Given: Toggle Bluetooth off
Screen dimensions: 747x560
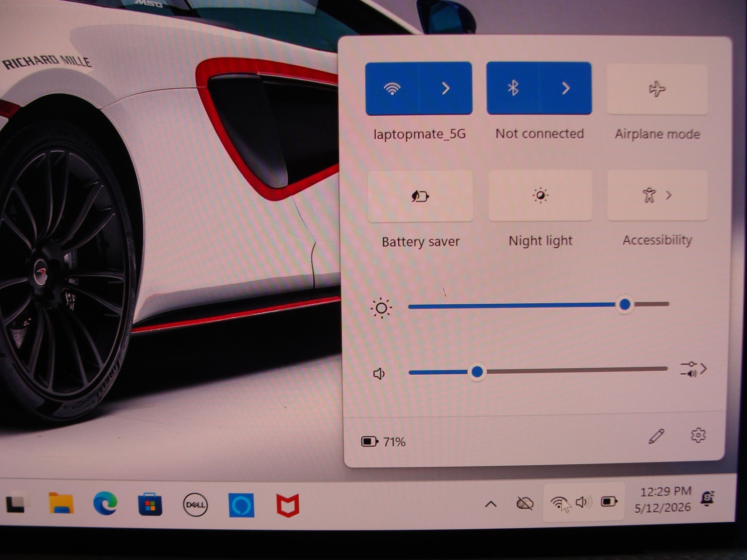Looking at the screenshot, I should click(513, 88).
